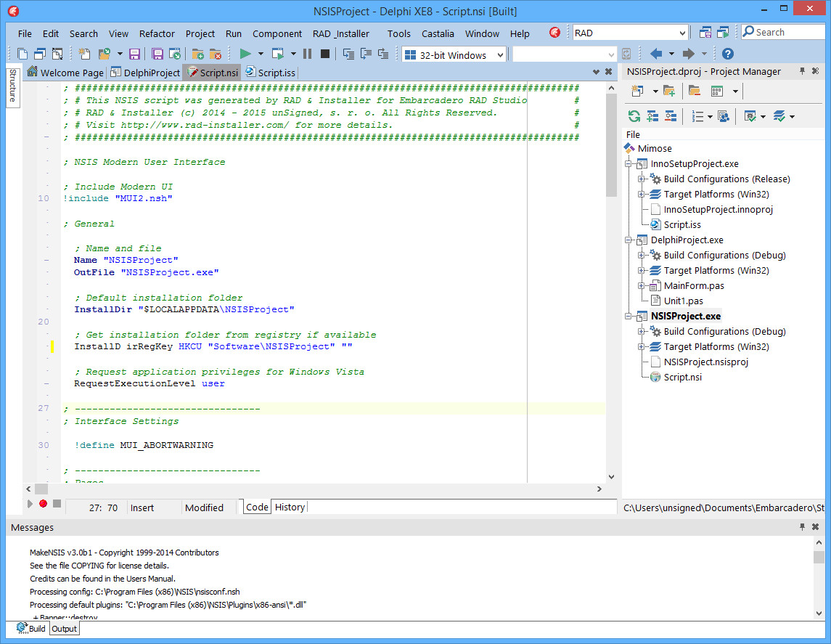Open the dropdown arrow next to Run button
Image resolution: width=831 pixels, height=644 pixels.
pos(261,54)
